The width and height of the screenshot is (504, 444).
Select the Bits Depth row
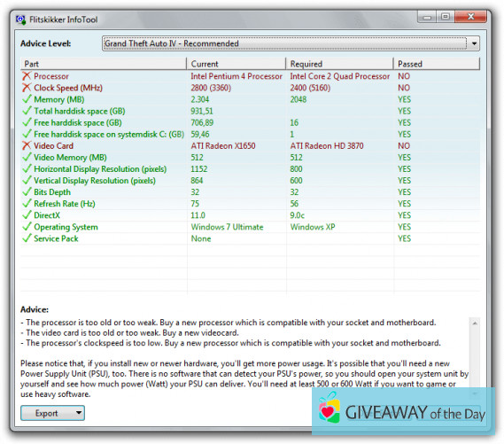pos(250,192)
